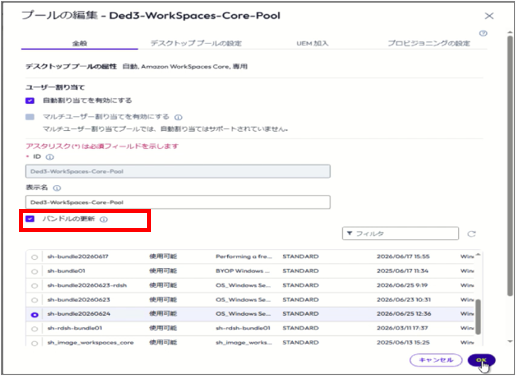The height and width of the screenshot is (377, 517).
Task: Click the sh-bundle20260617 name cell
Action: pyautogui.click(x=78, y=256)
